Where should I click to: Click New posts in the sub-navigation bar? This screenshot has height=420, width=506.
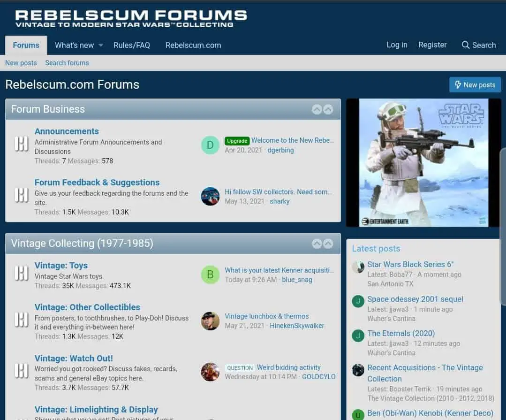(21, 63)
